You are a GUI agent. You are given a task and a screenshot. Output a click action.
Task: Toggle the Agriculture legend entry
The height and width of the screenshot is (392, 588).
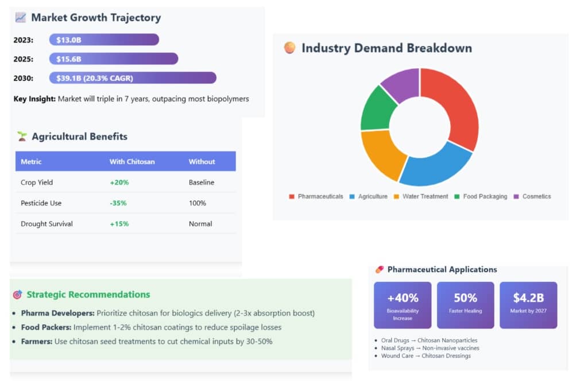[368, 196]
